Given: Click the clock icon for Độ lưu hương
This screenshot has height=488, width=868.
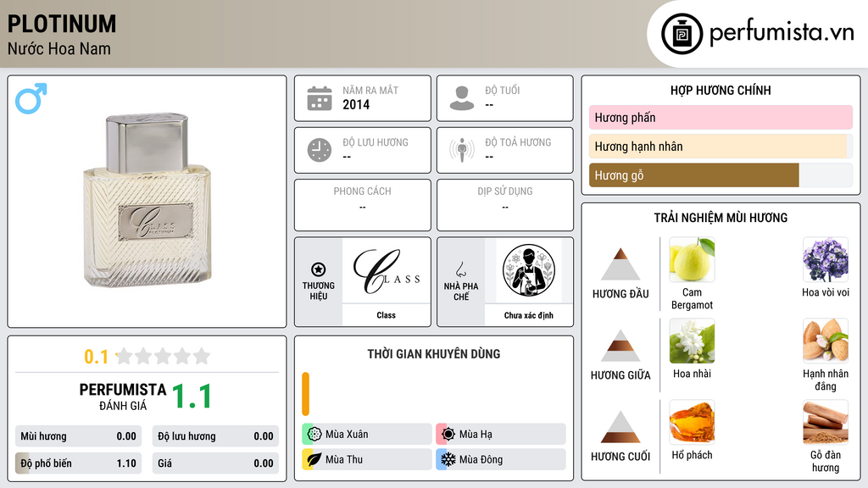Looking at the screenshot, I should [x=320, y=150].
